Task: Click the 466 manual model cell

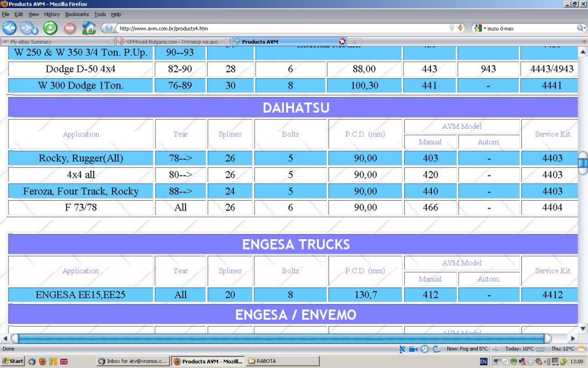Action: 431,207
